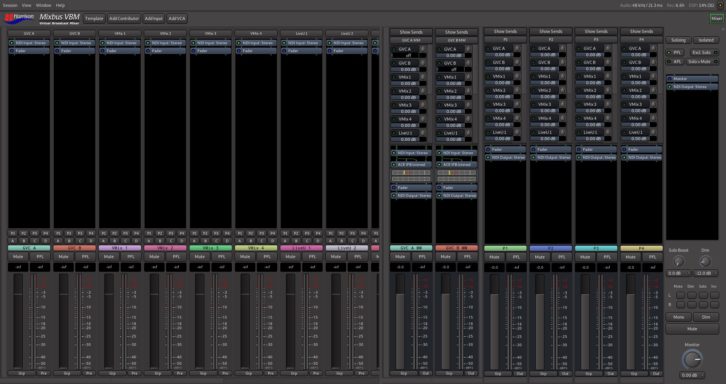Mute the GVC A input channel
Image resolution: width=726 pixels, height=384 pixels.
[19, 256]
